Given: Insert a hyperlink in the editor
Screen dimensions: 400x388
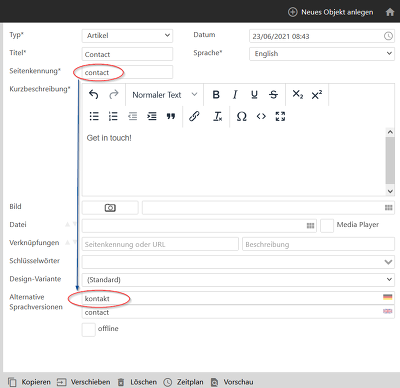Looking at the screenshot, I should click(x=194, y=116).
